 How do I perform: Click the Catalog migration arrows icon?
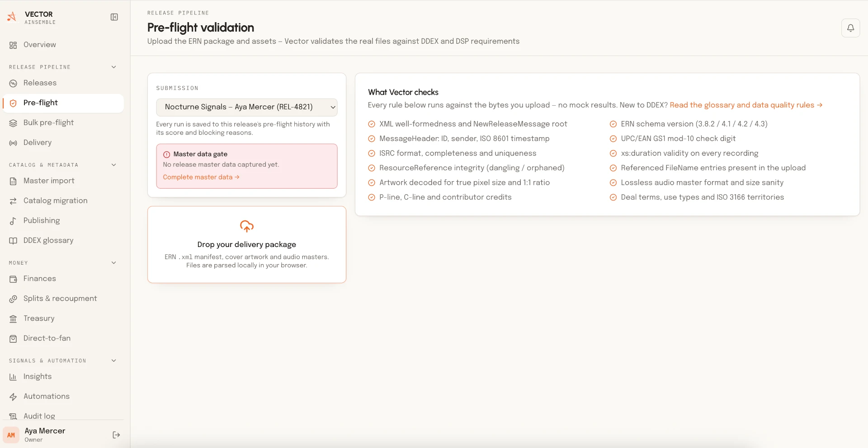pos(13,201)
